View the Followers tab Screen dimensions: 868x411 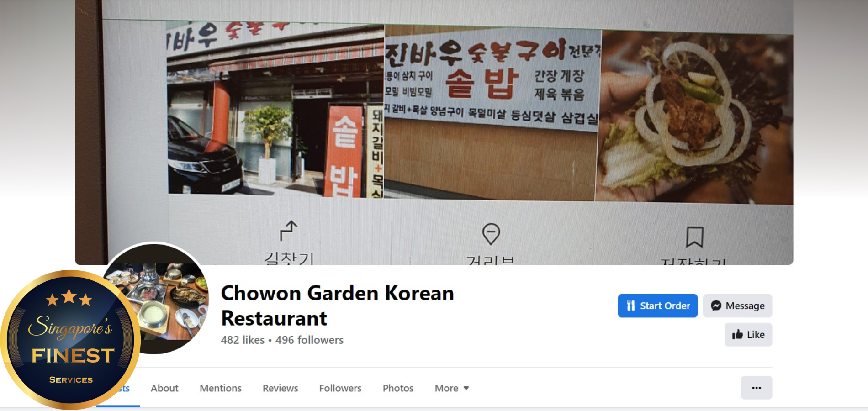[x=340, y=388]
